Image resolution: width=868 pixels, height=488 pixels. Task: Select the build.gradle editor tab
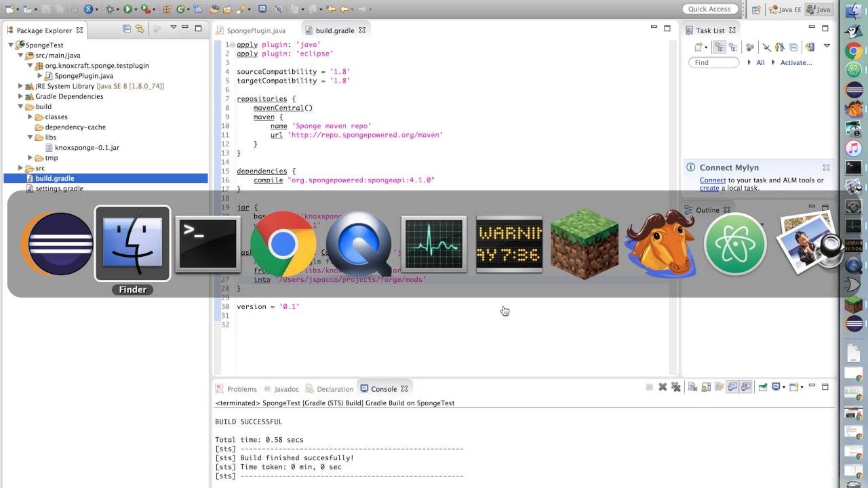(335, 30)
